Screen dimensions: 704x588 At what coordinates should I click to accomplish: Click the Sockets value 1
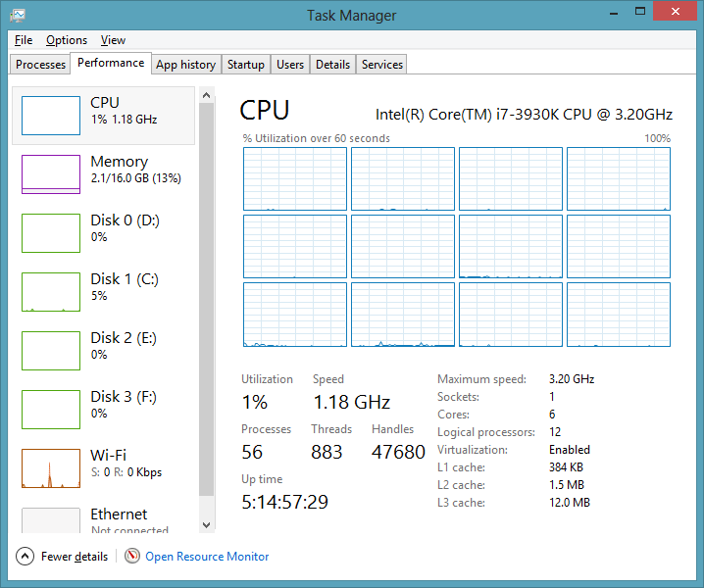click(x=552, y=397)
